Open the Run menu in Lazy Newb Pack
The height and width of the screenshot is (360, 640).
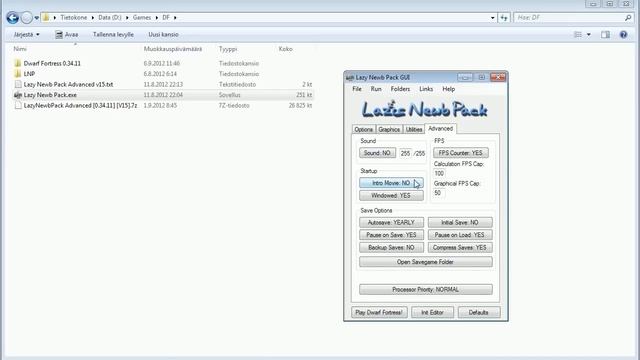[376, 89]
